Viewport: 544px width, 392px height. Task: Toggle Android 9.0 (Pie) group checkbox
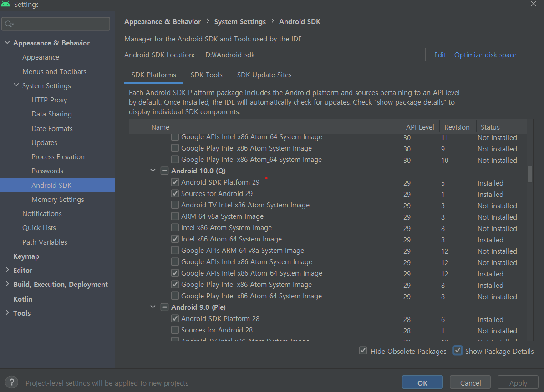point(164,307)
